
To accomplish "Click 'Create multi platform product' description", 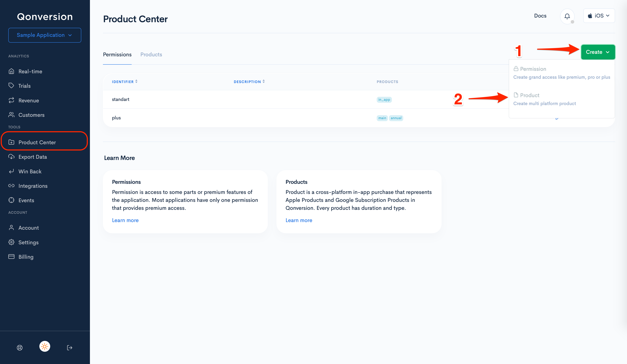I will point(545,103).
